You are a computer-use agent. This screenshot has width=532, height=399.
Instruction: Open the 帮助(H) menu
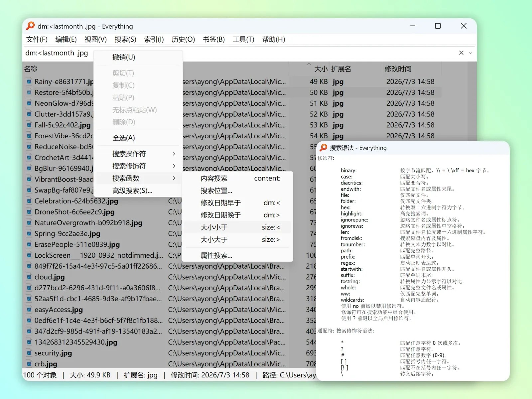[x=274, y=39]
